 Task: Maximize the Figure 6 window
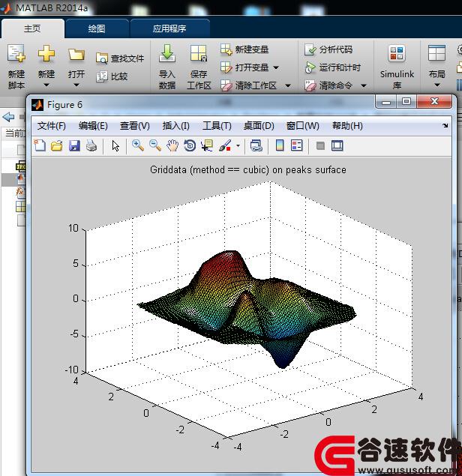406,101
